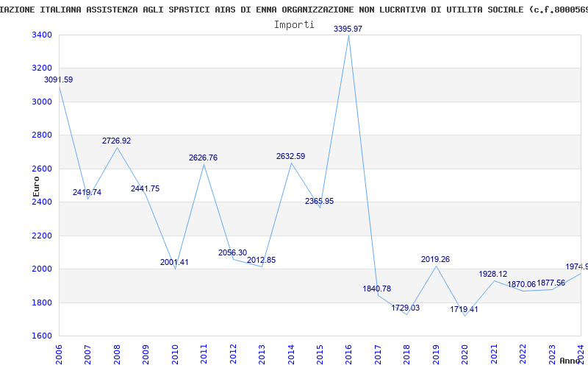This screenshot has width=588, height=368.
Task: Click the 2012 year tick label
Action: [x=233, y=355]
